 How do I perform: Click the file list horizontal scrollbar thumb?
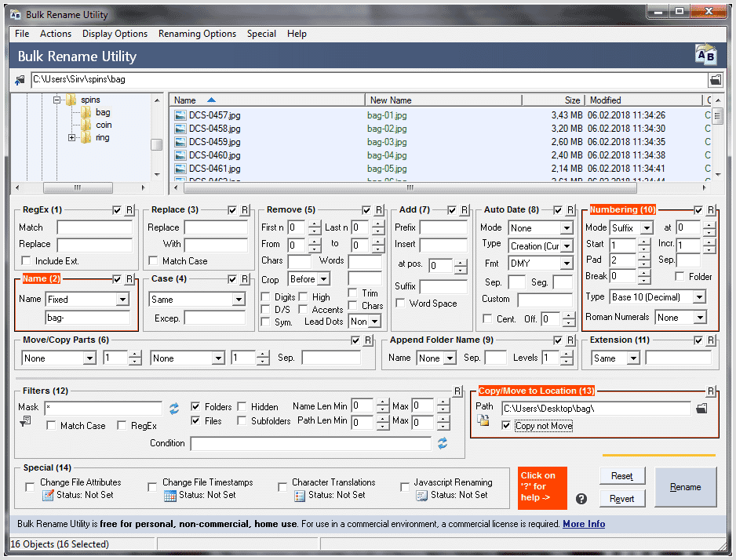tap(410, 188)
